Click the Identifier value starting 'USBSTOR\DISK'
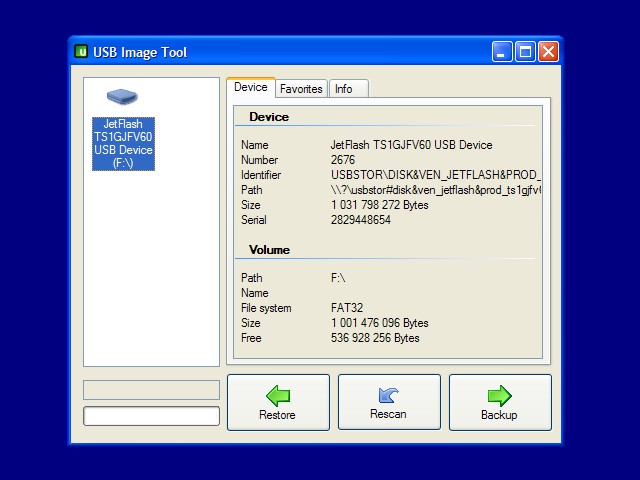Viewport: 640px width, 480px height. click(x=436, y=175)
